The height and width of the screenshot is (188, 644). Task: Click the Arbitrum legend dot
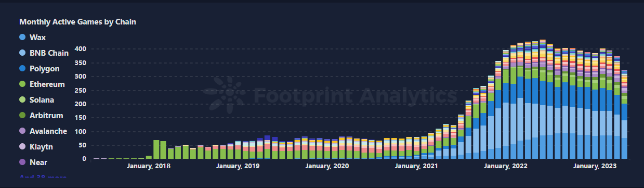pyautogui.click(x=22, y=116)
